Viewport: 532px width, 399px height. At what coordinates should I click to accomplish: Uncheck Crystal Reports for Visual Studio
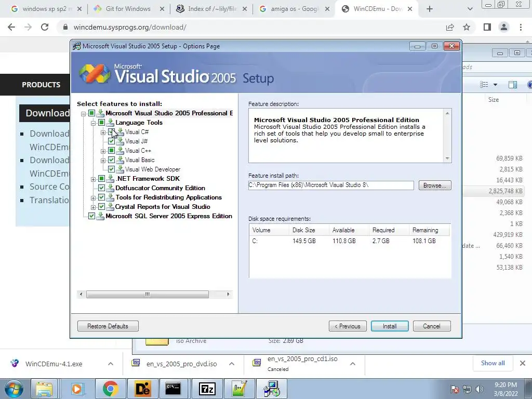pos(101,207)
